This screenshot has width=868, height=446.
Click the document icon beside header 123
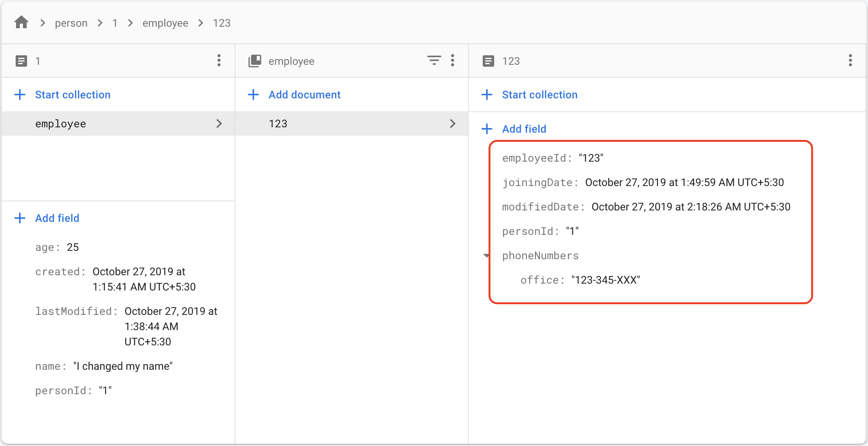488,61
